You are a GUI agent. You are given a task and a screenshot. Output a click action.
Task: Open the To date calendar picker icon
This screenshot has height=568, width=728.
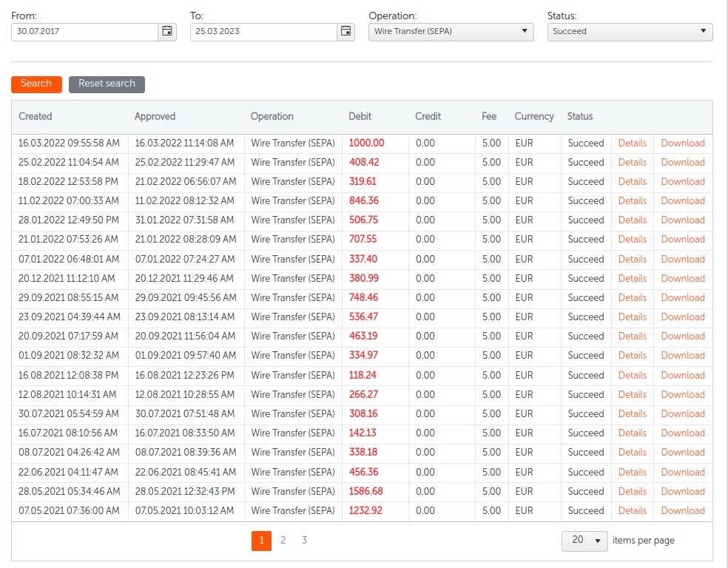[x=346, y=32]
